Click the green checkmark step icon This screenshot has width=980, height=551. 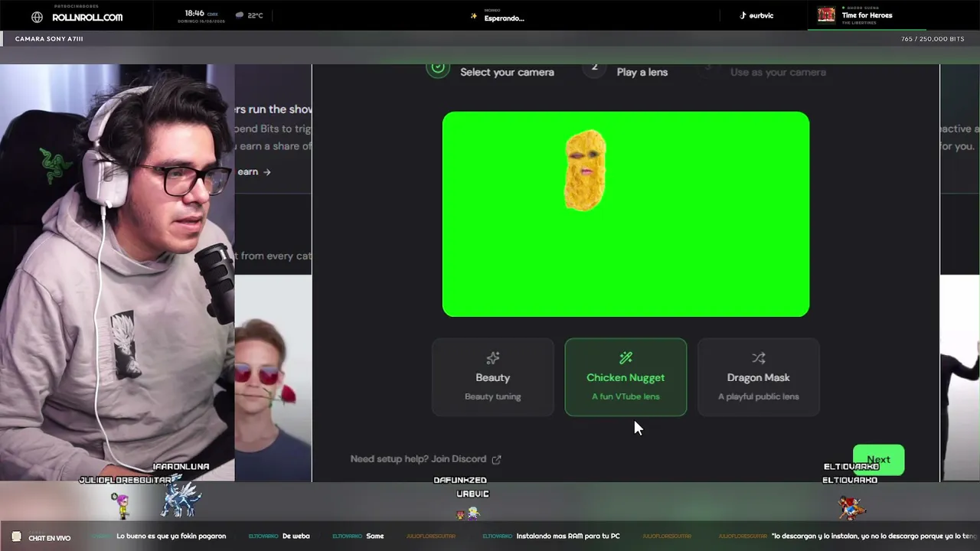[437, 67]
